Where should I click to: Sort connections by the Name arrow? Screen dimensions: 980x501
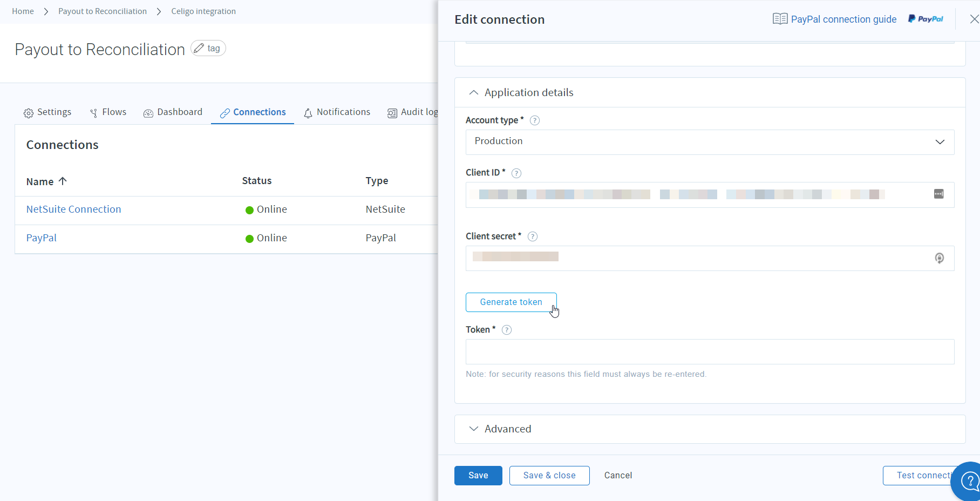63,181
